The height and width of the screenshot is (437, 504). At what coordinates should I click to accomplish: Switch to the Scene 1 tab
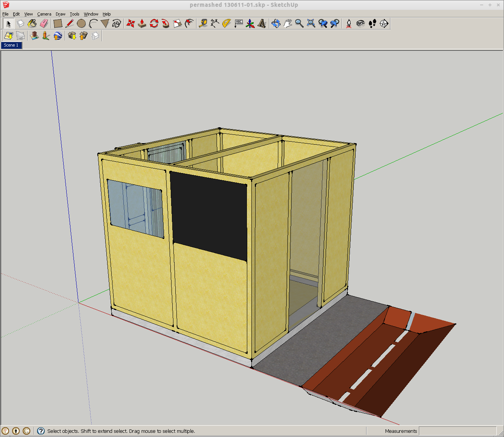coord(11,45)
